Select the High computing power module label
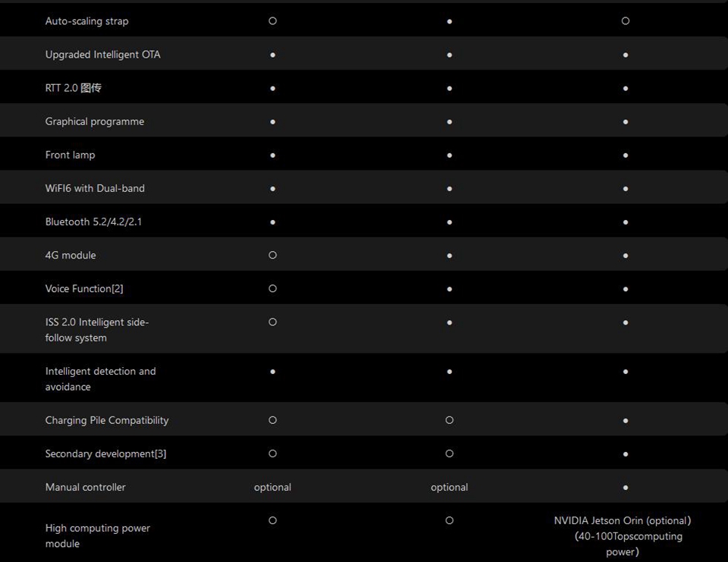Image resolution: width=728 pixels, height=562 pixels. pos(97,535)
